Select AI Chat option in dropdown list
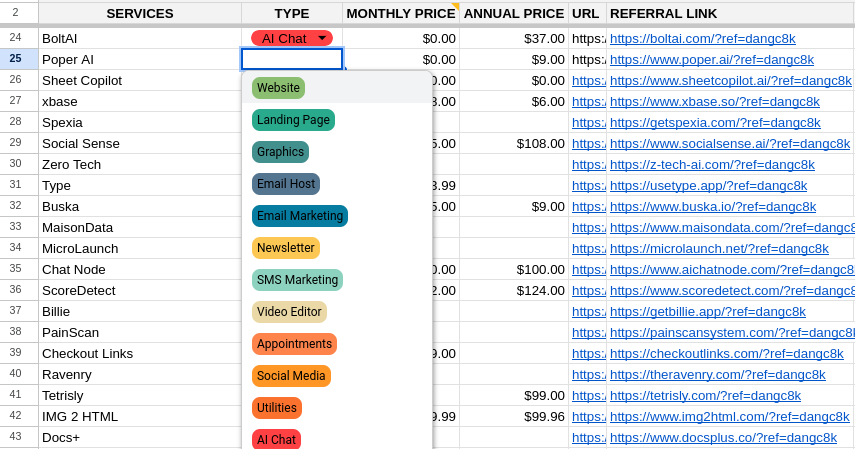Screen dimensions: 855x449 point(276,439)
